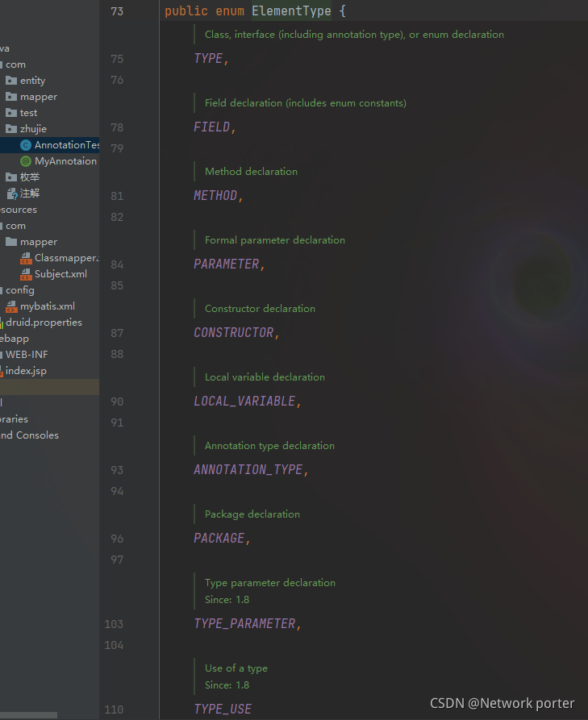
Task: Select the entity package
Action: click(32, 81)
